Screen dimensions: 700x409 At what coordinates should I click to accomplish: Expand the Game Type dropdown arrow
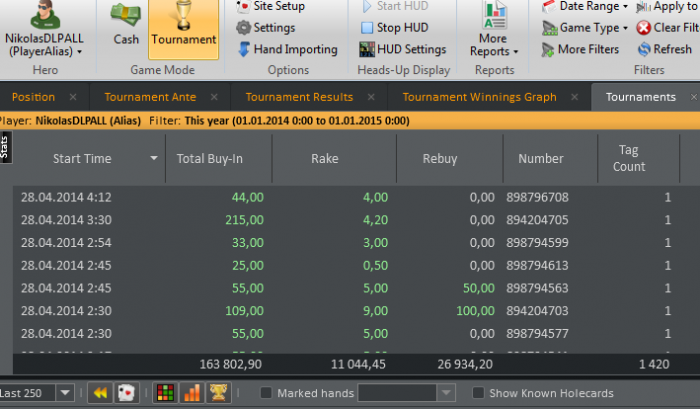click(625, 28)
